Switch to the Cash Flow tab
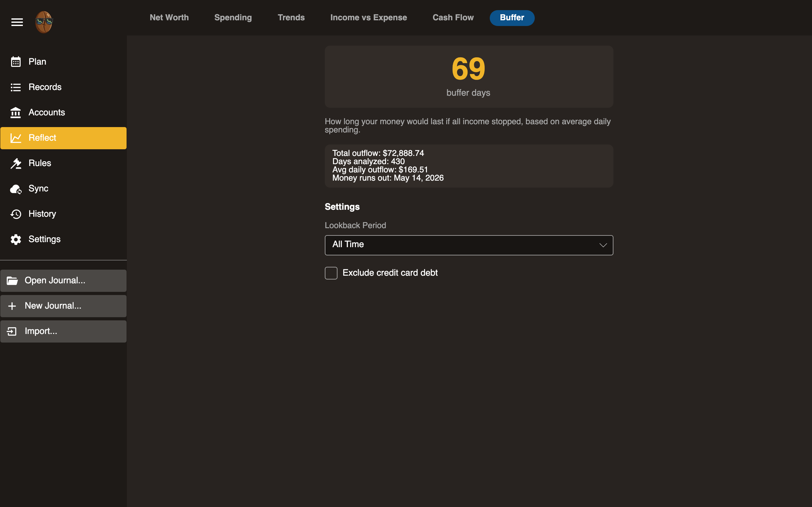 point(453,18)
